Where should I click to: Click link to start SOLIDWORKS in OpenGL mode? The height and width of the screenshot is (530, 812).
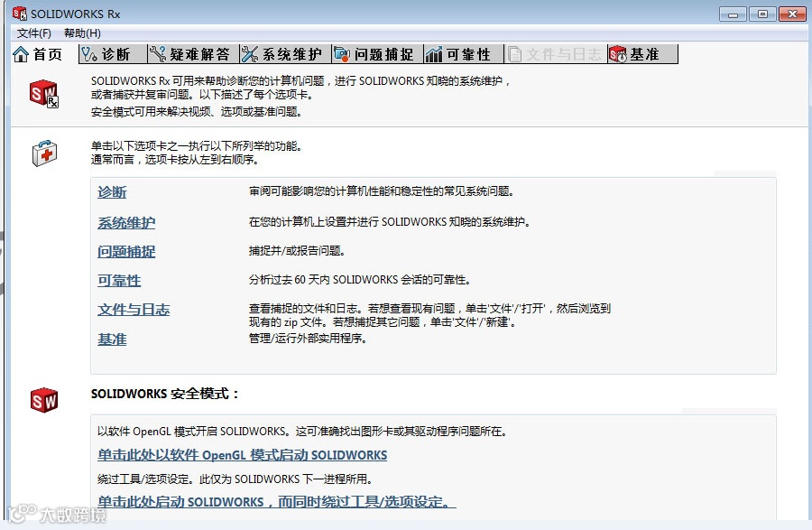(x=243, y=455)
